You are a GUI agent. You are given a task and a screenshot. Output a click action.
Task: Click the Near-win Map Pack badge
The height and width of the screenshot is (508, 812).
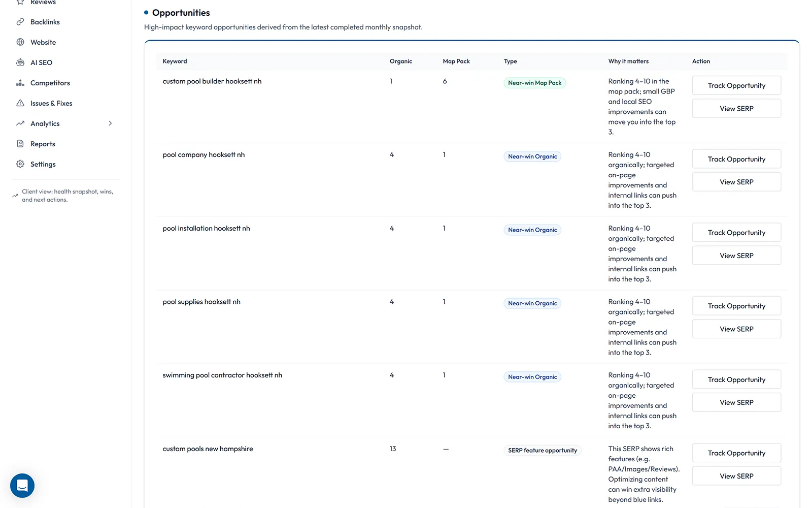[534, 82]
